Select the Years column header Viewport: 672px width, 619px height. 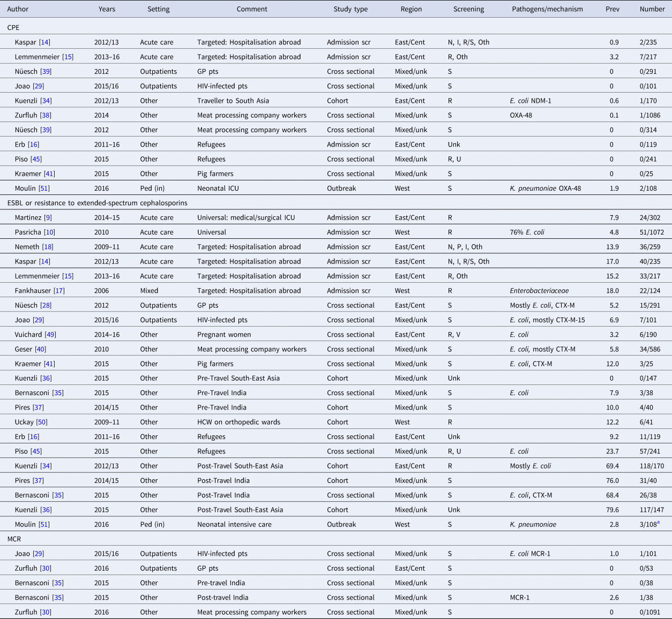107,9
